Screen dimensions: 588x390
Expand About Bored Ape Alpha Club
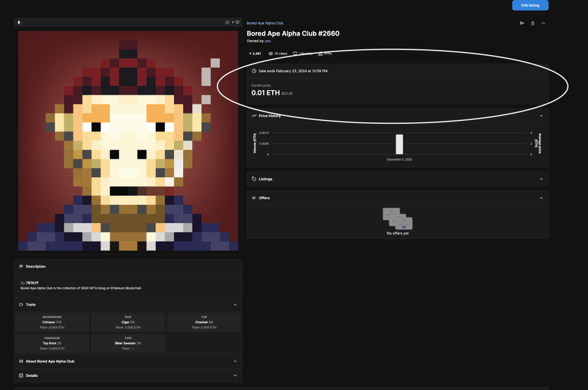[x=235, y=361]
